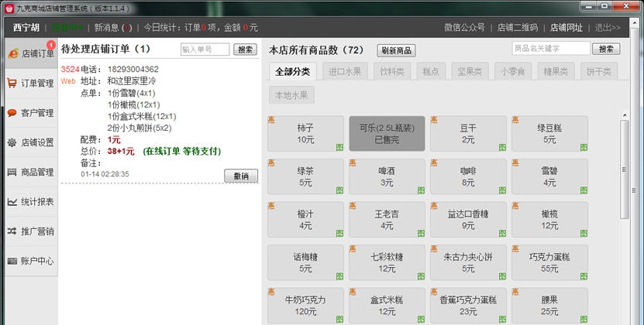Select the 香蕉巧克力蛋糕 23元 product card
Image resolution: width=644 pixels, height=325 pixels.
coord(468,306)
